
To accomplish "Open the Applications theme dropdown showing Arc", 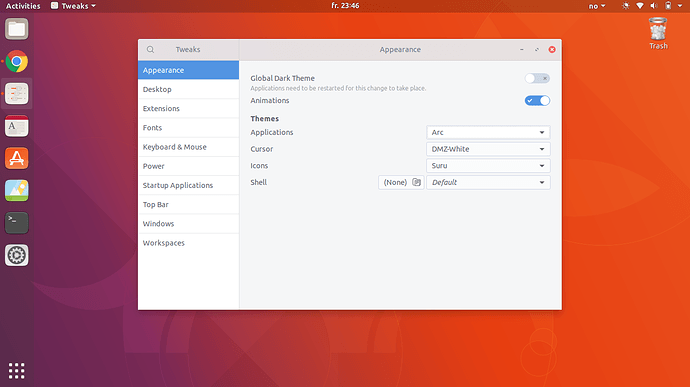I will point(488,132).
